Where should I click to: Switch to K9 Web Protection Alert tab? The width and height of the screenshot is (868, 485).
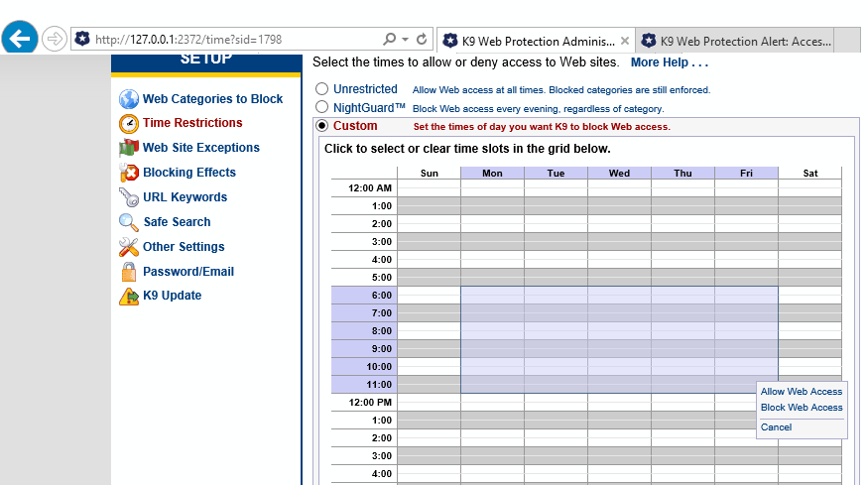tap(736, 41)
